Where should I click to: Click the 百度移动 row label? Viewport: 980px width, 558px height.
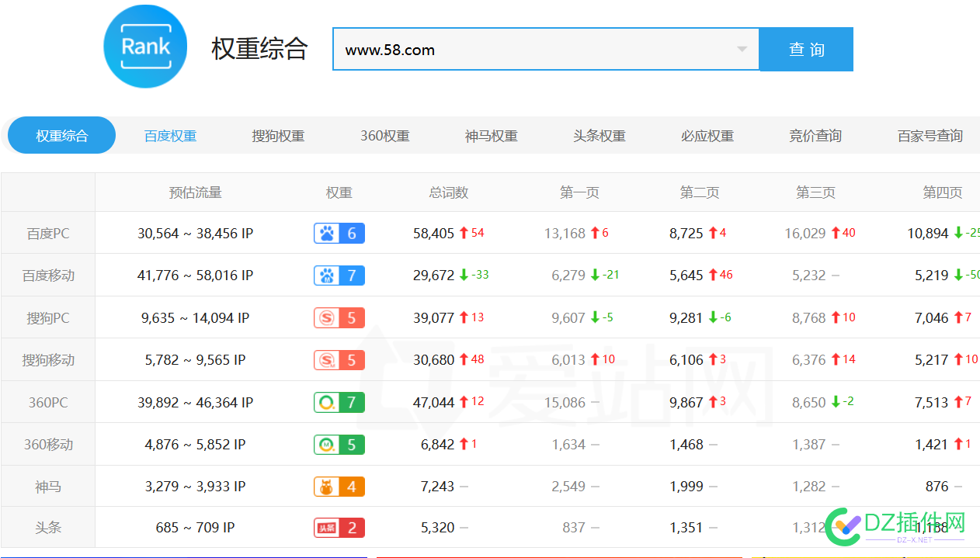[x=48, y=276]
